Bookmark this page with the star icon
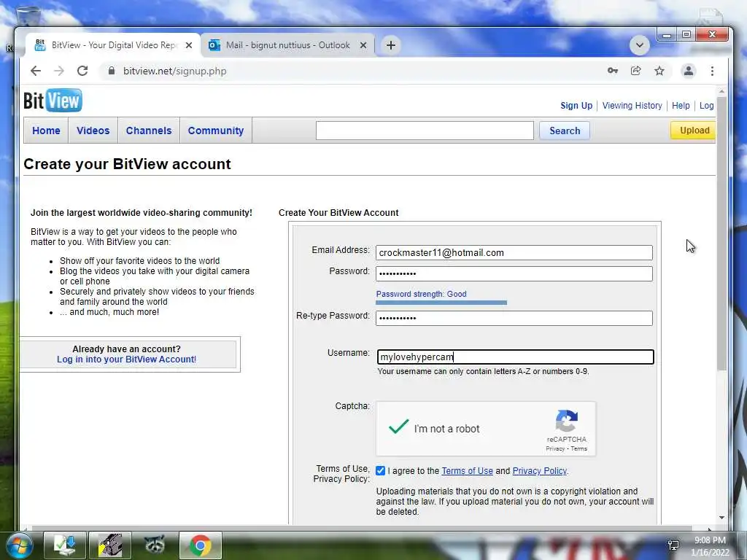 click(x=659, y=71)
